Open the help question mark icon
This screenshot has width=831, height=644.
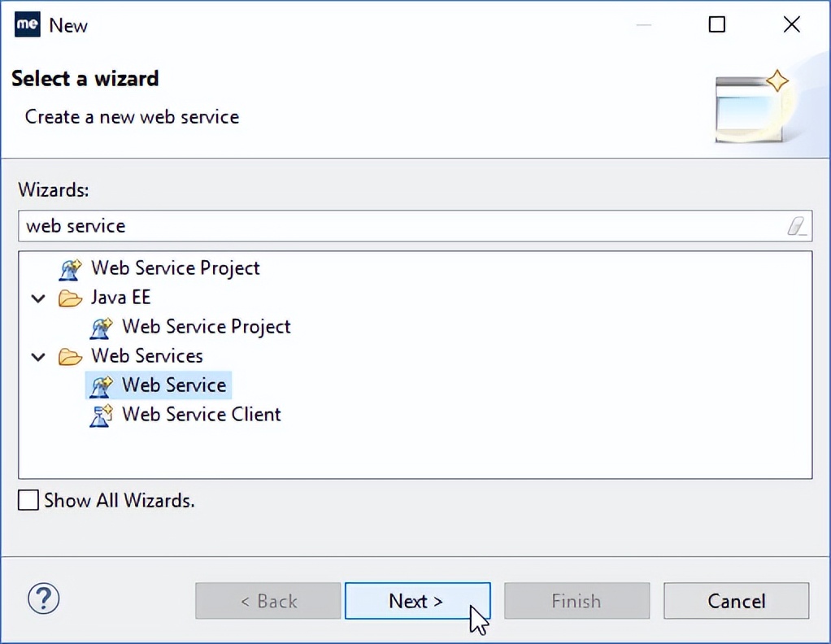(43, 598)
